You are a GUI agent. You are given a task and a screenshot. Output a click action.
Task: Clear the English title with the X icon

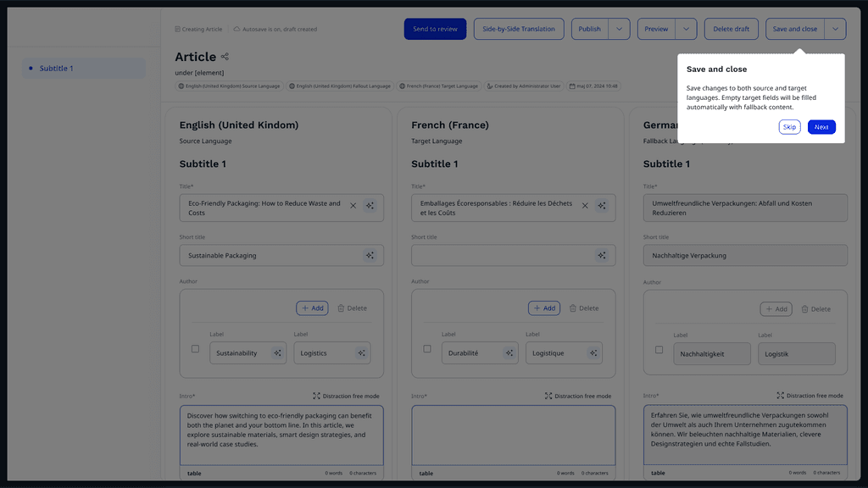pyautogui.click(x=353, y=206)
